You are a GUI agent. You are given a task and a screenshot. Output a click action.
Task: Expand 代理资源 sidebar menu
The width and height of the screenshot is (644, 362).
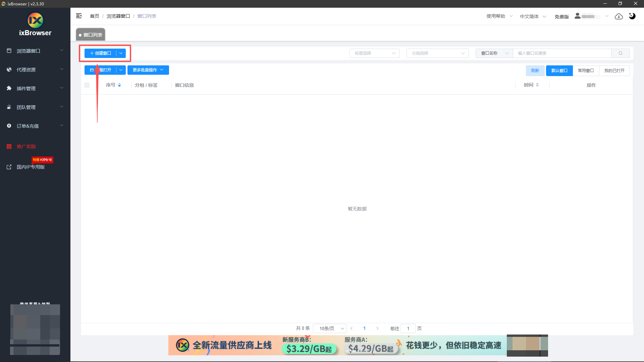[x=35, y=70]
